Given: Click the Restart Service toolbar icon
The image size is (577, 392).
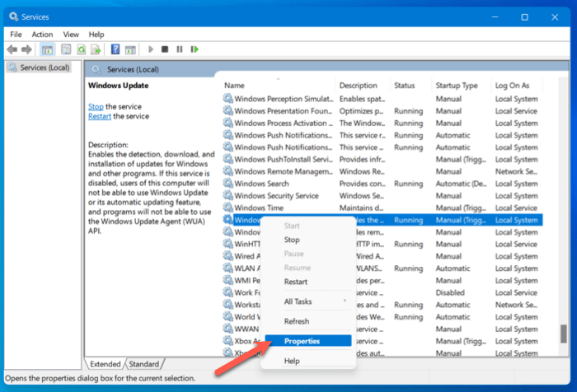Looking at the screenshot, I should 194,49.
